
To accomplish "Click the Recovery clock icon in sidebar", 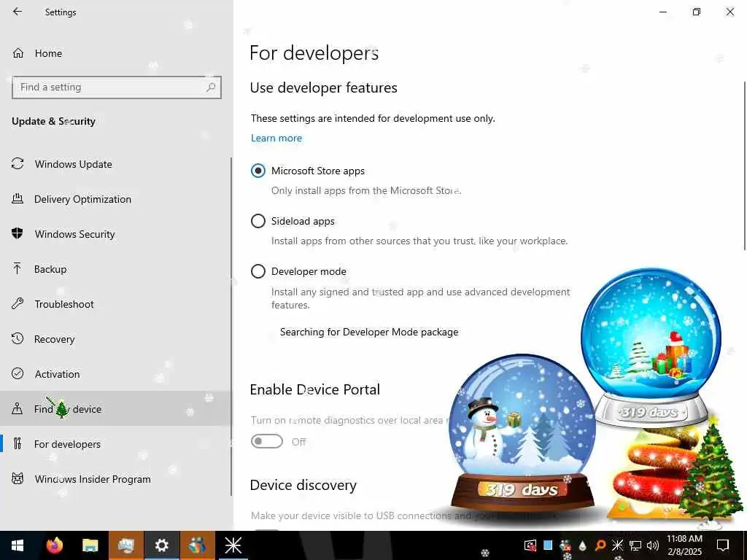I will [x=18, y=338].
